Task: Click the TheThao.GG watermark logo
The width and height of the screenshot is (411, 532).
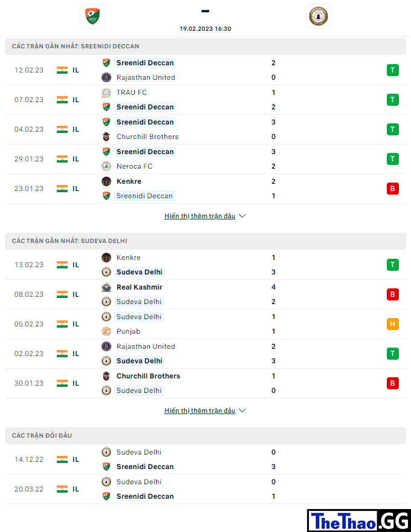Action: 359,521
